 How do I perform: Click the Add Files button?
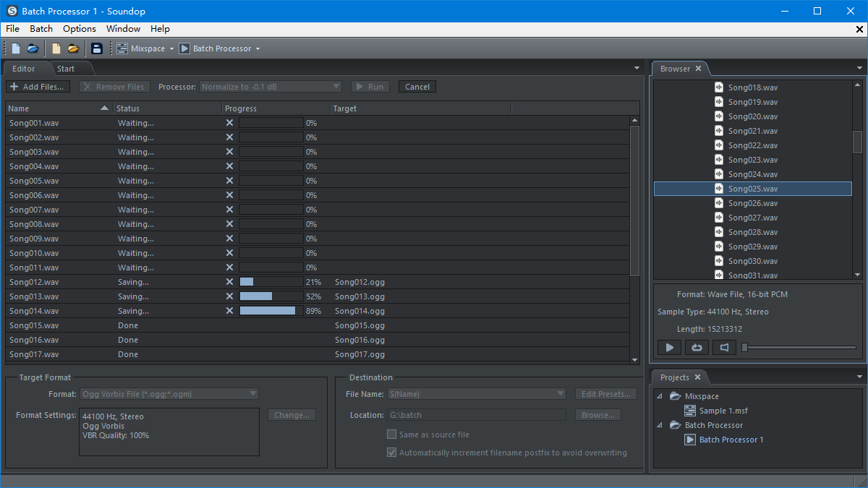(37, 86)
